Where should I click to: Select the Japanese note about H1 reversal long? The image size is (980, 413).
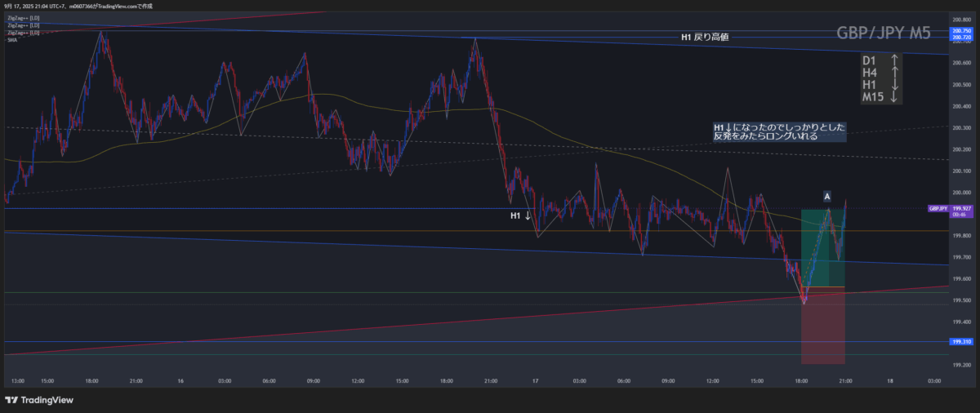point(779,132)
